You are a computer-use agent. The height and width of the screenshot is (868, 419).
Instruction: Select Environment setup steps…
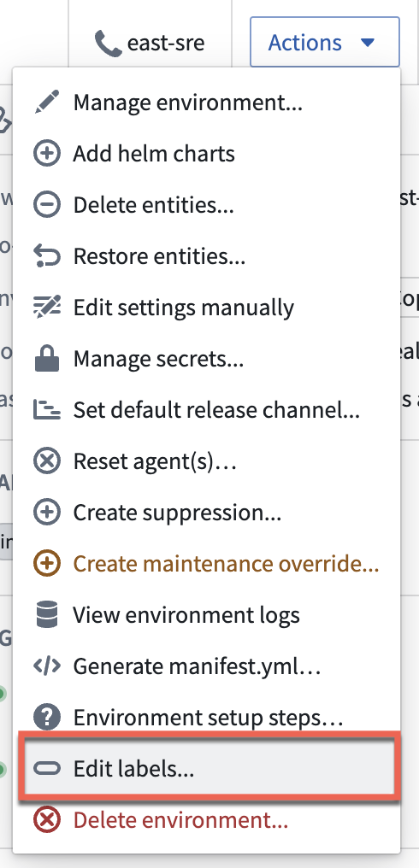click(206, 718)
